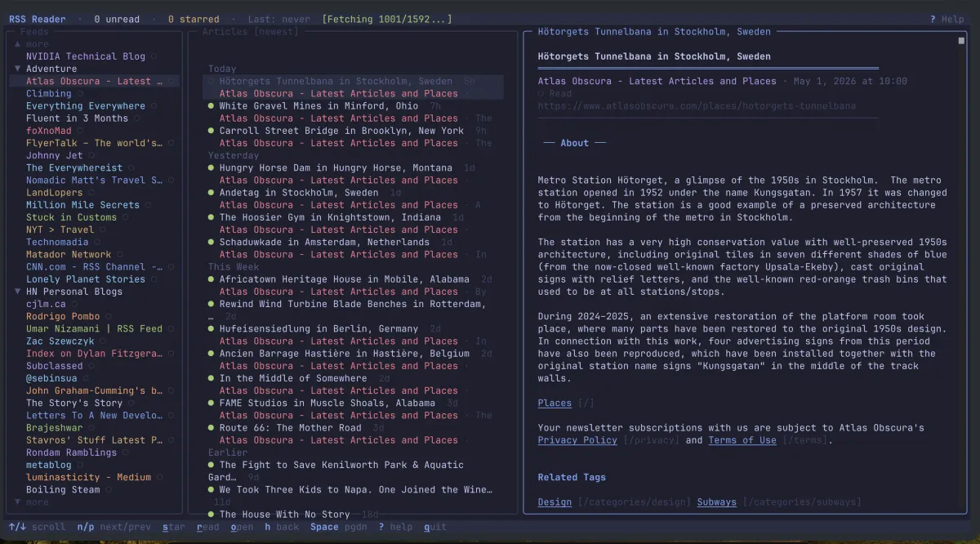Follow the Design tag link
Image resolution: width=980 pixels, height=544 pixels.
[x=555, y=502]
